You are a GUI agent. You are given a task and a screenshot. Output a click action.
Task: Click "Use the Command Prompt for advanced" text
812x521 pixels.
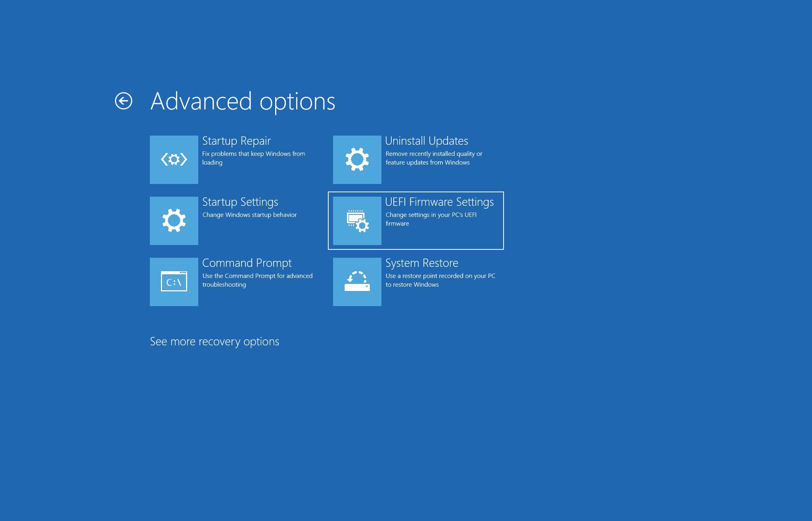257,276
